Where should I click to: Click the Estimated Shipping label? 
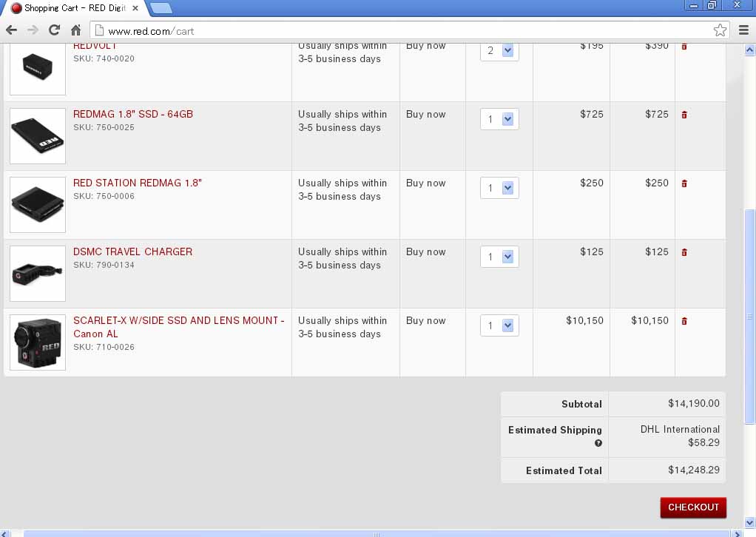coord(555,430)
